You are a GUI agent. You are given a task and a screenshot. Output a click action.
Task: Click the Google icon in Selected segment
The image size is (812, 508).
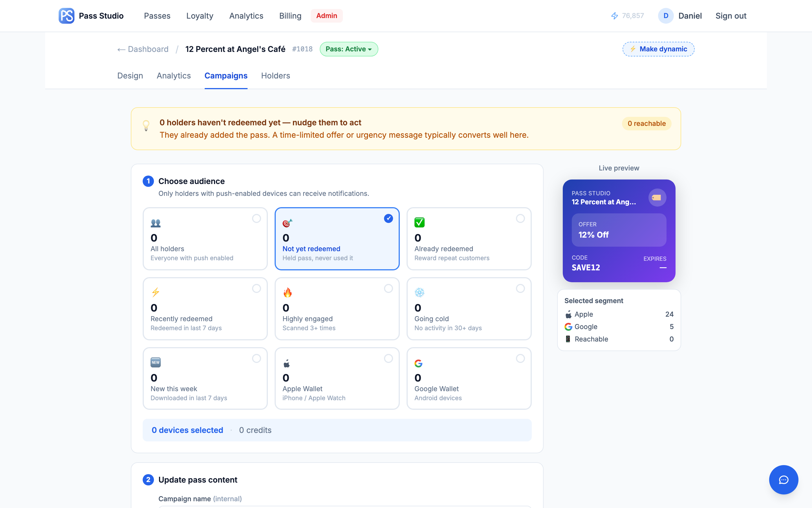click(568, 327)
